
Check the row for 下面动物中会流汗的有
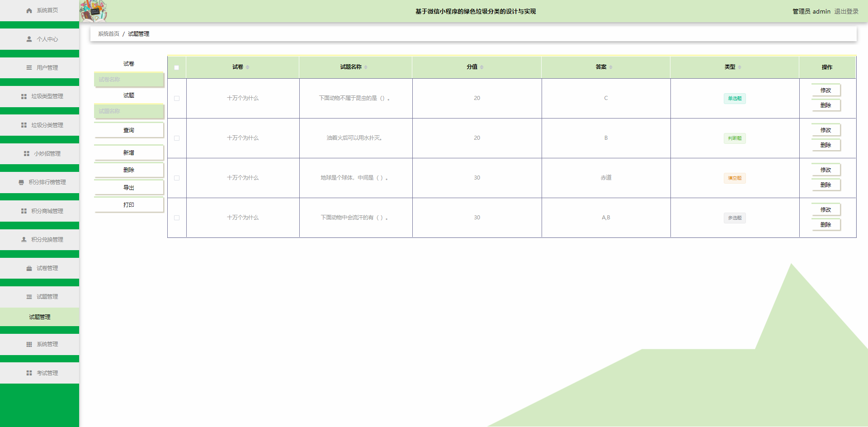pos(177,218)
